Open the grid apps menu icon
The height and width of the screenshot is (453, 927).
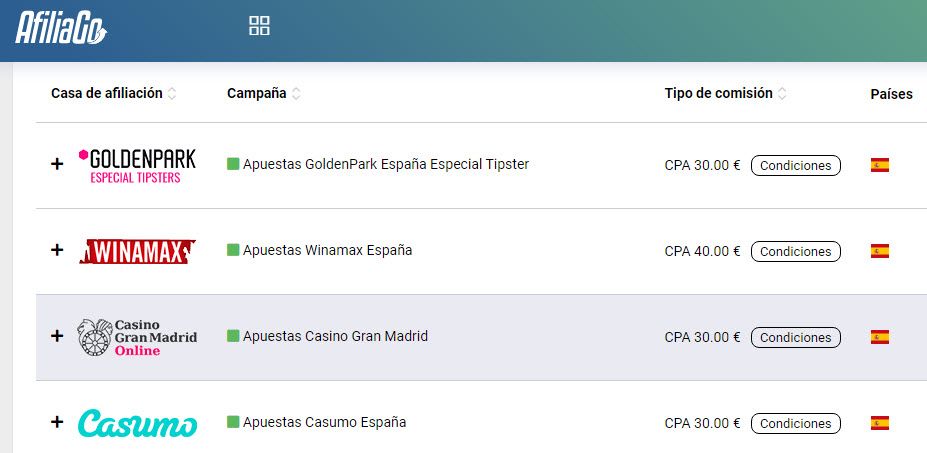(259, 26)
